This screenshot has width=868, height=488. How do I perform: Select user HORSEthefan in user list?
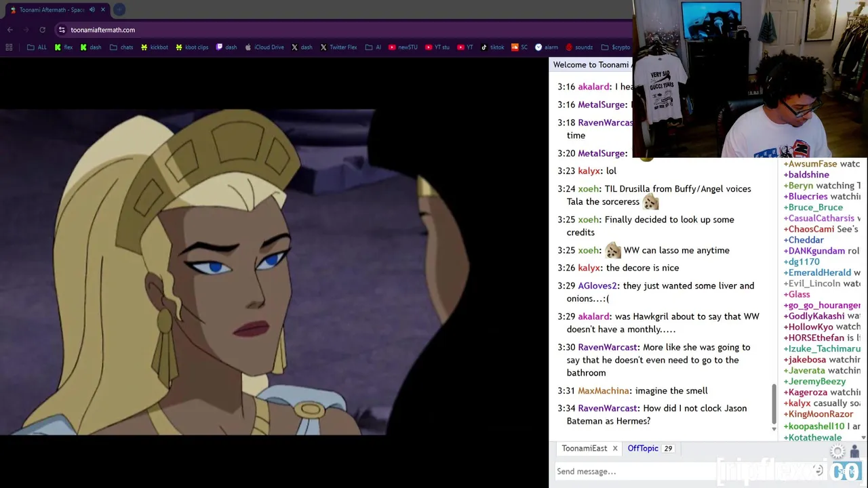814,338
